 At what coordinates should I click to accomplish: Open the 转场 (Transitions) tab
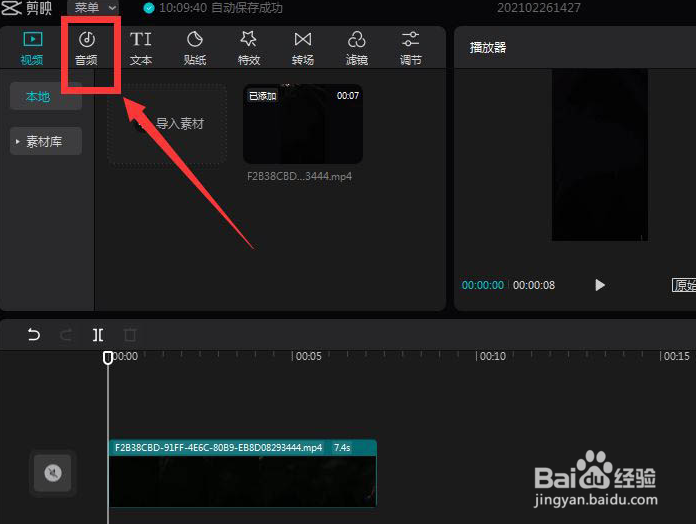pyautogui.click(x=303, y=48)
